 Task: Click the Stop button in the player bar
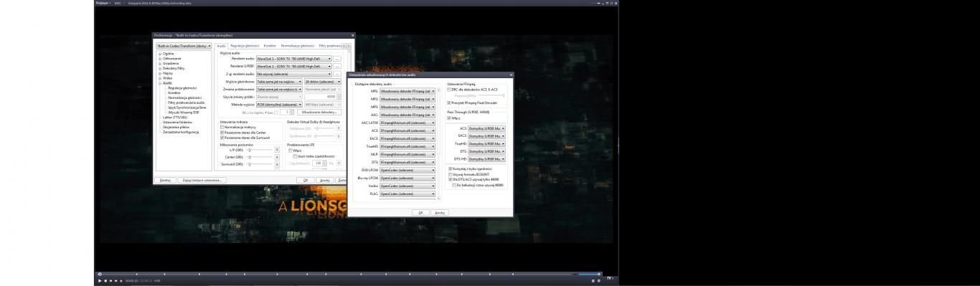[x=105, y=280]
